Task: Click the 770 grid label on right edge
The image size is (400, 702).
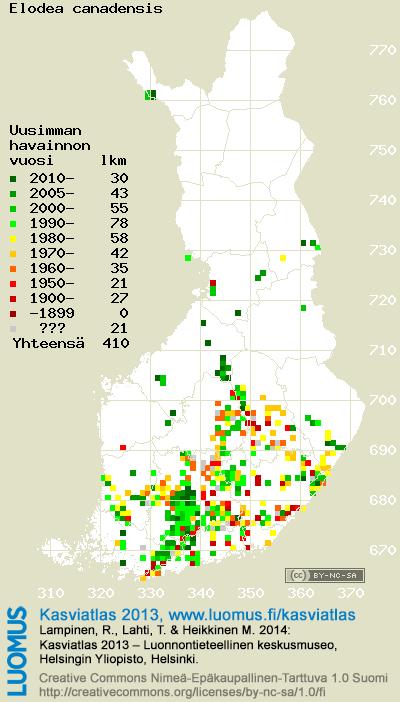Action: click(383, 50)
